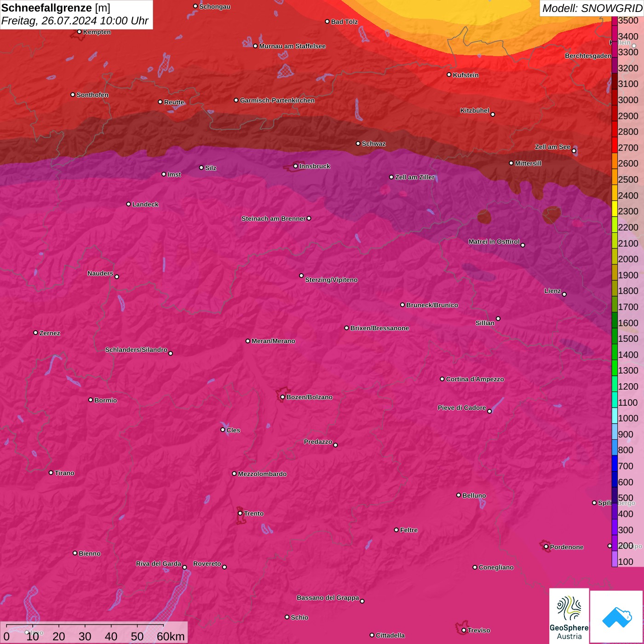Click the Cles location dot
This screenshot has width=644, height=644.
coord(223,430)
